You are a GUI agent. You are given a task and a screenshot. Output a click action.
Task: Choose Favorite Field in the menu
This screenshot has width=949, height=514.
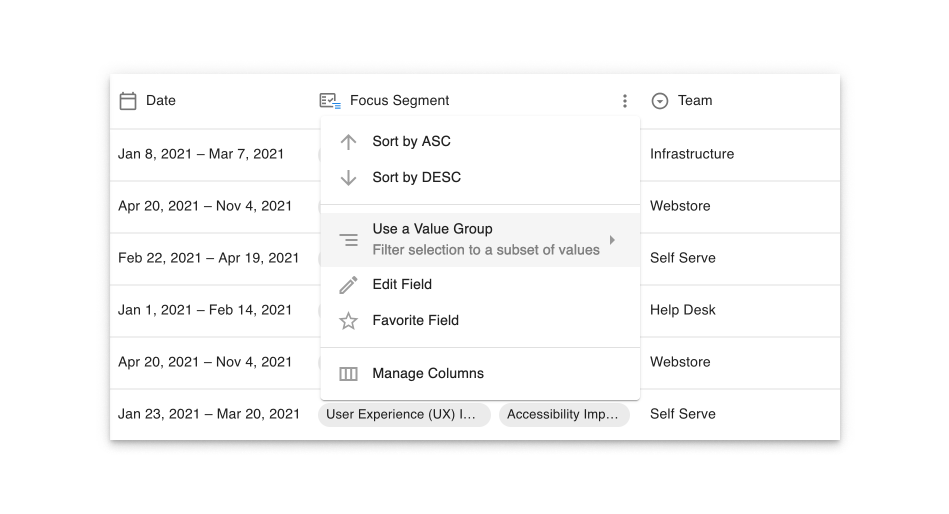(x=415, y=321)
